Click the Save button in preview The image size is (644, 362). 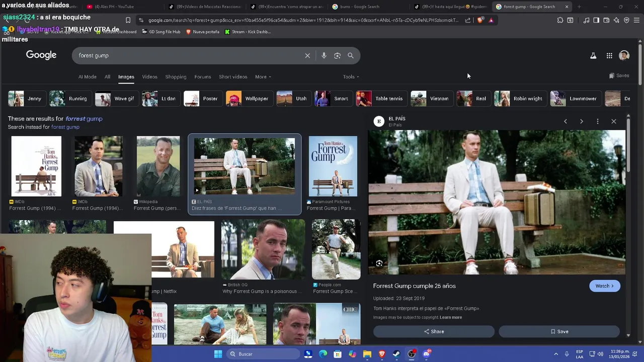tap(559, 331)
